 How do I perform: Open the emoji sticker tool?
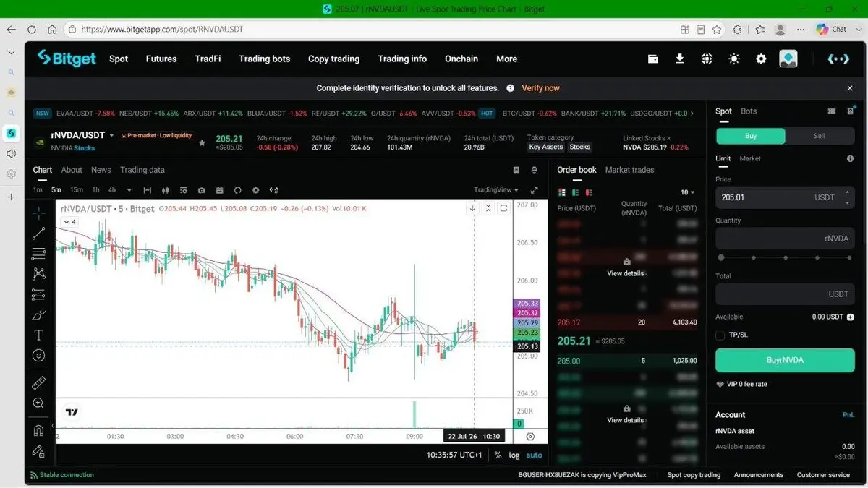(38, 356)
